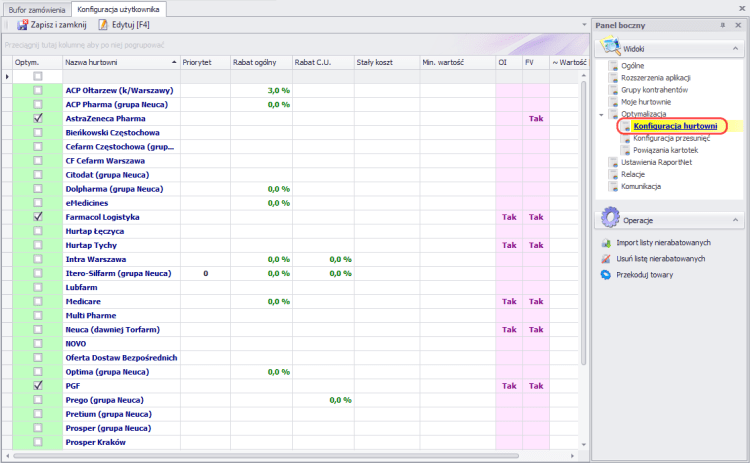This screenshot has height=463, width=750.
Task: Switch to the Bufor zamówienia tab
Action: tap(37, 8)
